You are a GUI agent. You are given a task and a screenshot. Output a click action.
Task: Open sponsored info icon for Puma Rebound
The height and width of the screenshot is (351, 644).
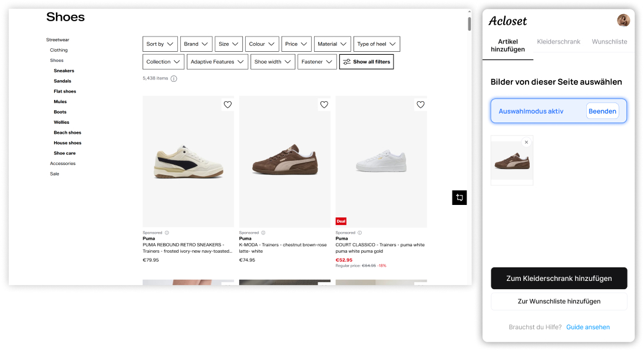point(167,233)
